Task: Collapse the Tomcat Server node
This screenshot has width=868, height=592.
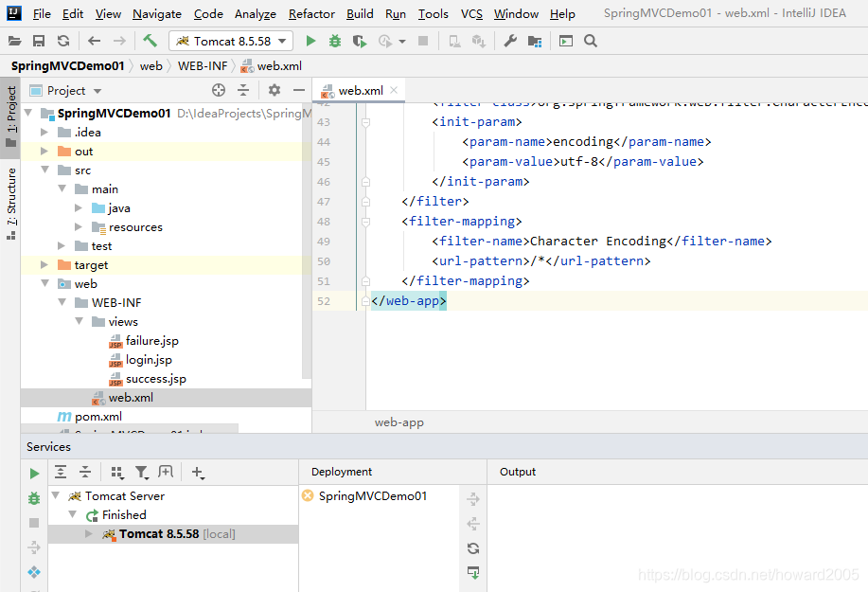Action: [x=55, y=495]
